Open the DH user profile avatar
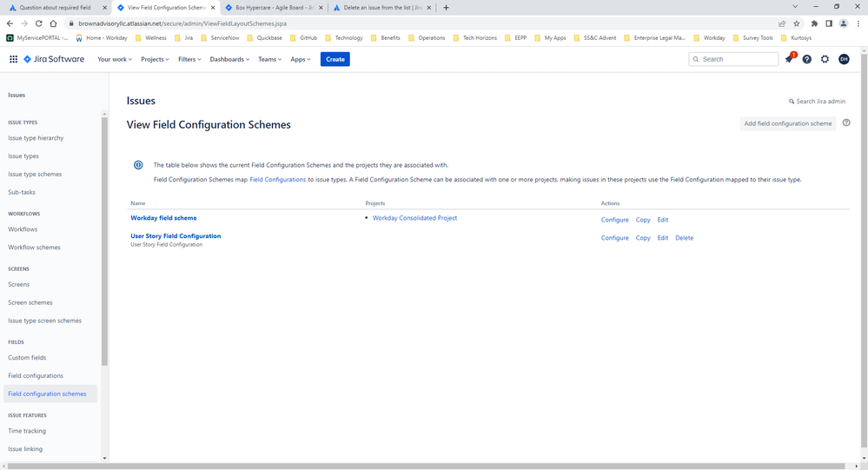This screenshot has width=868, height=470. [x=844, y=59]
